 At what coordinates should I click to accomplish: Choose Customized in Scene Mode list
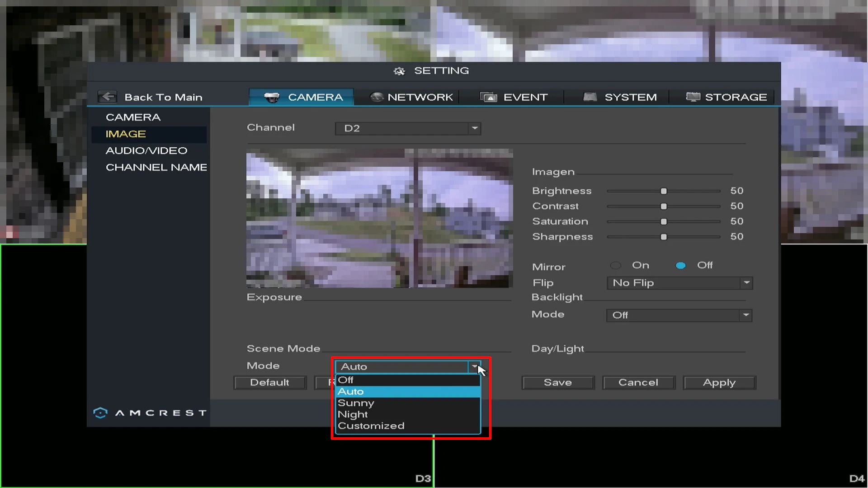coord(408,426)
